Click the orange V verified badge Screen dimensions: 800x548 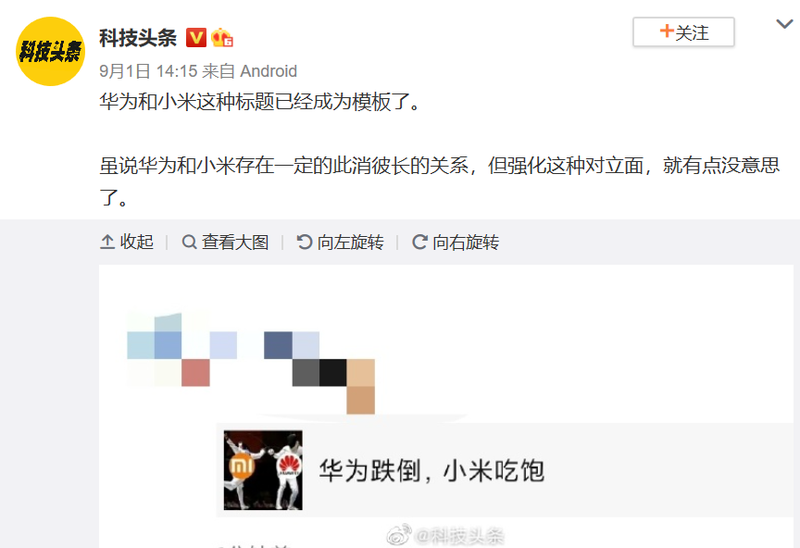pyautogui.click(x=196, y=38)
